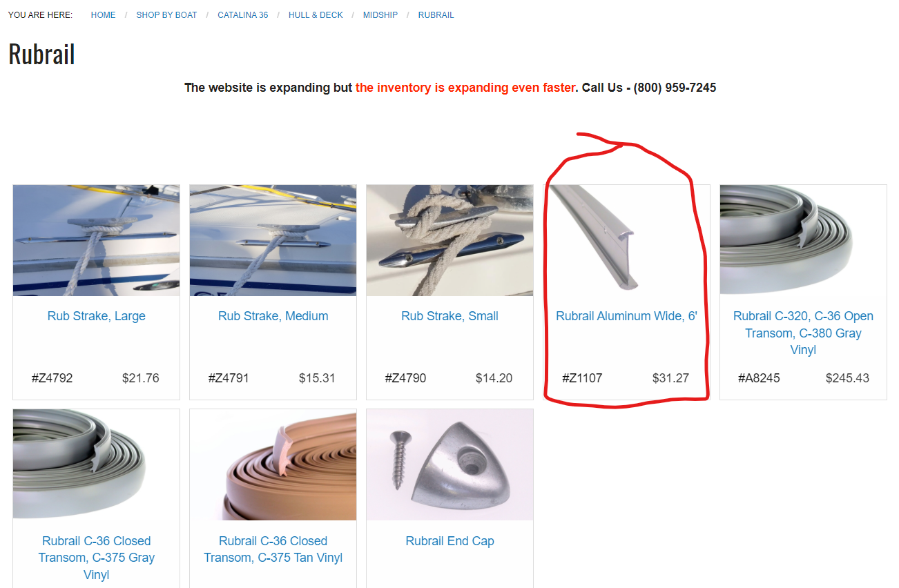Open the Rub Strake, Large product image
899x588 pixels.
(x=97, y=240)
